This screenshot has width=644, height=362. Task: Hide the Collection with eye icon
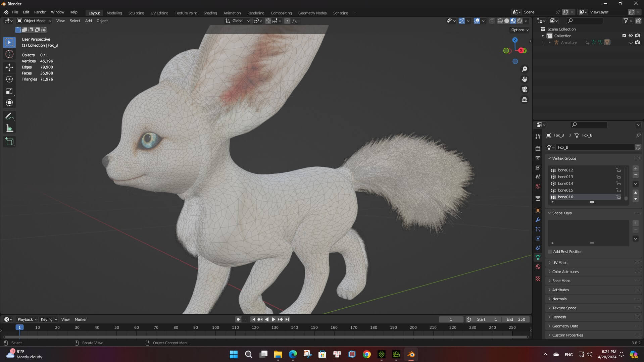click(631, 36)
